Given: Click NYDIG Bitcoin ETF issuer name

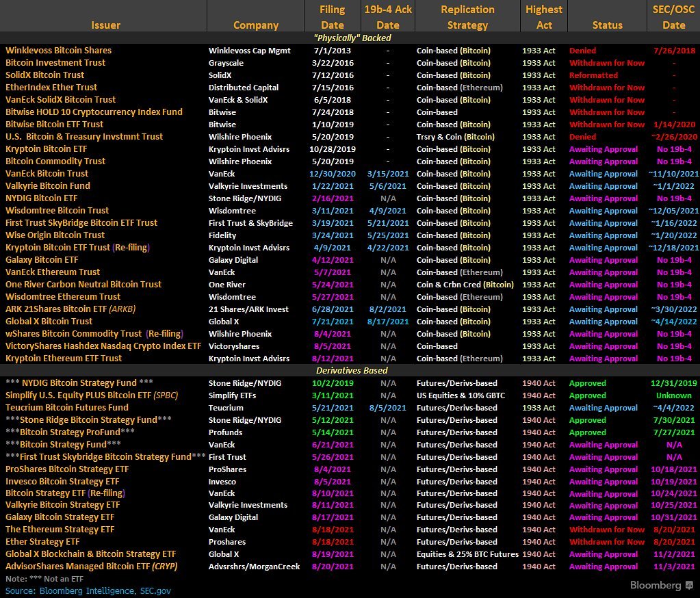Looking at the screenshot, I should [42, 198].
